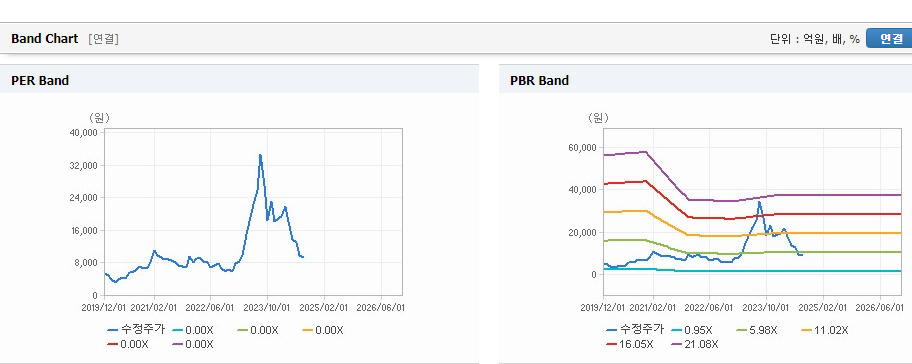Click the PER Band panel title
Image resolution: width=912 pixels, height=364 pixels.
click(40, 81)
